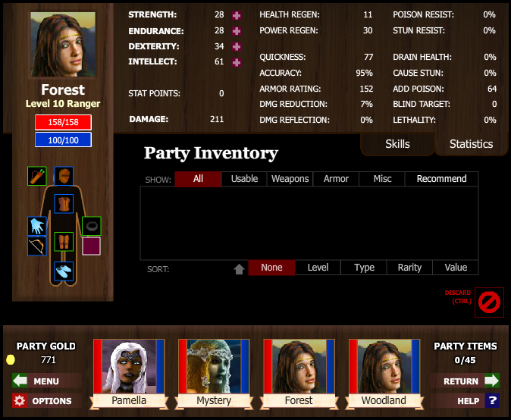
Task: Set sort to None
Action: (271, 268)
